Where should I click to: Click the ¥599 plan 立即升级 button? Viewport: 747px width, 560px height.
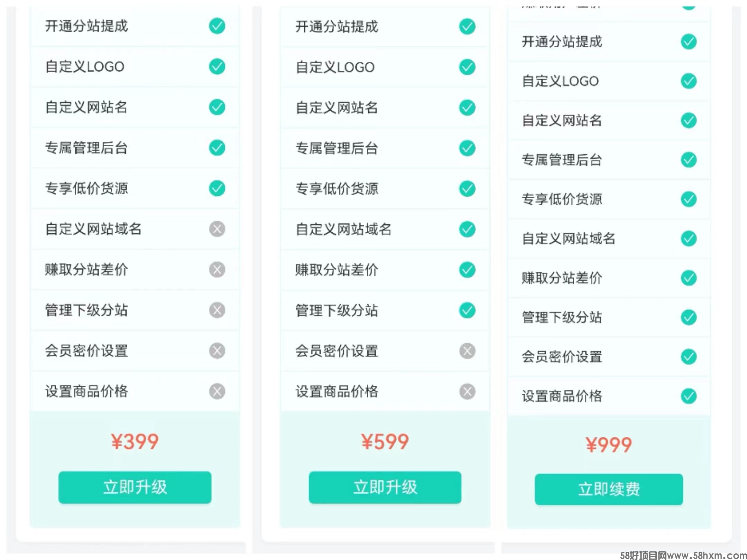pos(385,487)
